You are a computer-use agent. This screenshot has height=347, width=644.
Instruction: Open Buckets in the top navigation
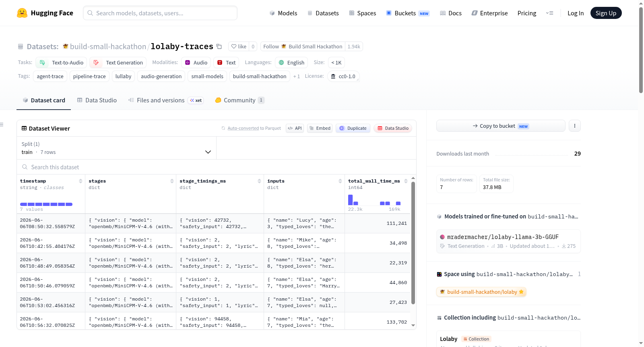(x=408, y=13)
